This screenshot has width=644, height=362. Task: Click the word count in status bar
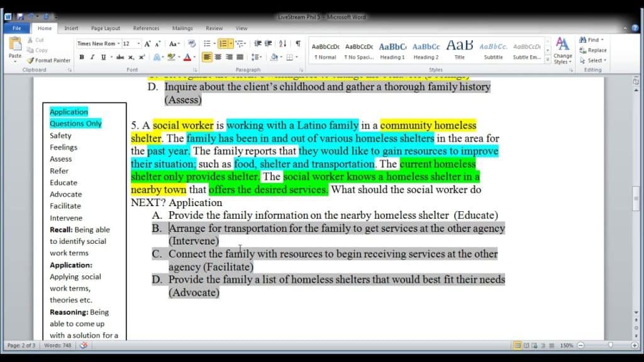pos(57,346)
